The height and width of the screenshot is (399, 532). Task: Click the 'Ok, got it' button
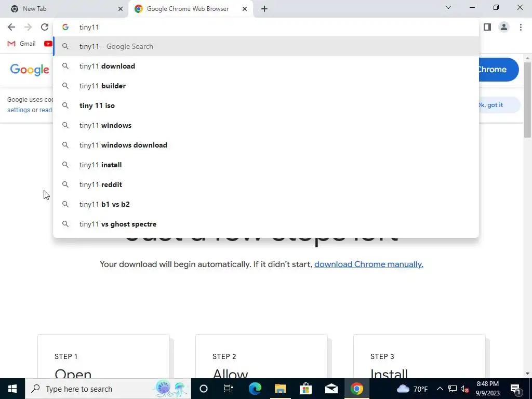[499, 105]
